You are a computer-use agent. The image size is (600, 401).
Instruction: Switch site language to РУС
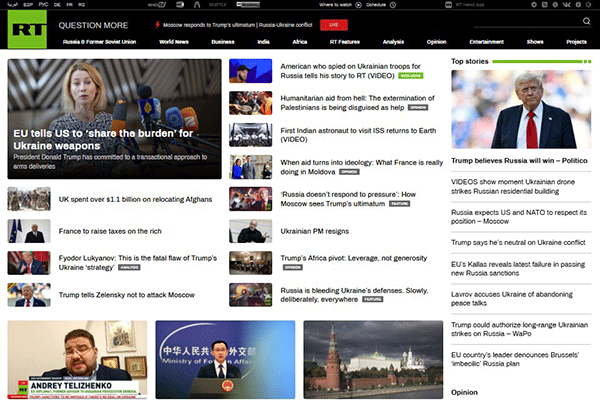[x=43, y=5]
